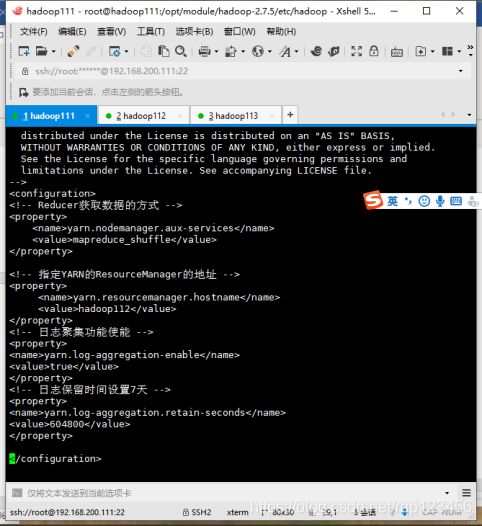Expand the globe encoding dropdown arrow
The image size is (482, 526).
270,52
